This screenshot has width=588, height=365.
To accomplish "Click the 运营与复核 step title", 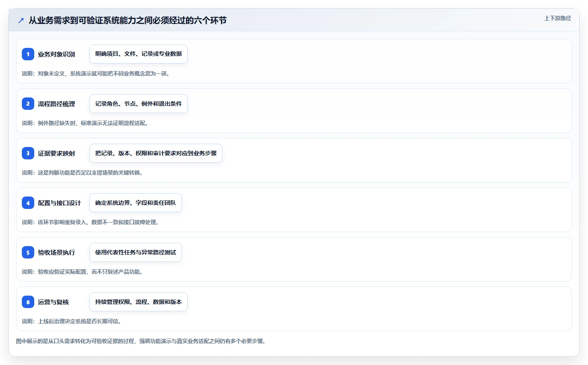I will pyautogui.click(x=54, y=302).
